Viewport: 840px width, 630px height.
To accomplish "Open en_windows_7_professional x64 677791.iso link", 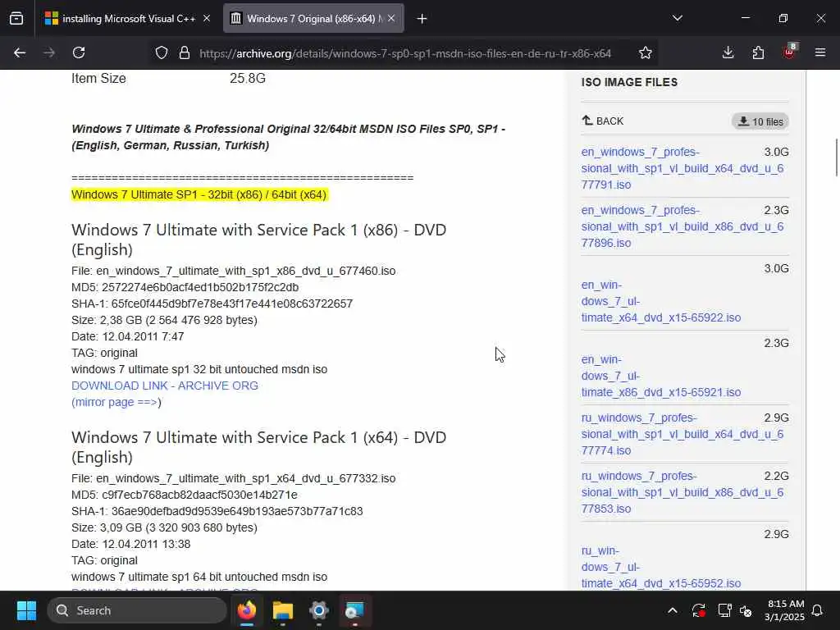I will pos(682,168).
